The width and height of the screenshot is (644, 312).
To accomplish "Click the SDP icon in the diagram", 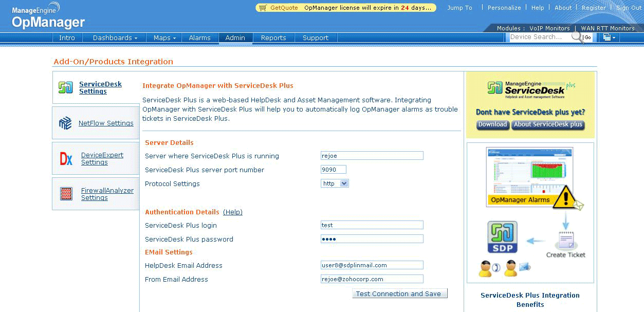I will coord(502,237).
